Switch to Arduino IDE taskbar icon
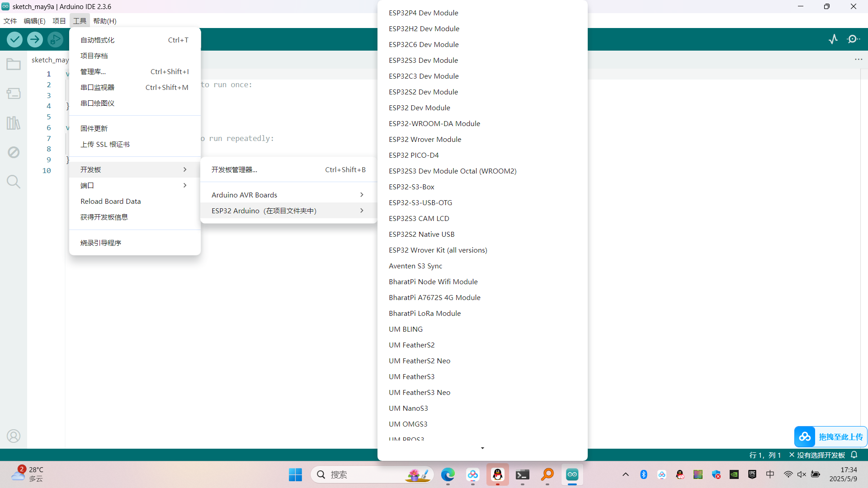Screen dimensions: 868x488 (572, 474)
